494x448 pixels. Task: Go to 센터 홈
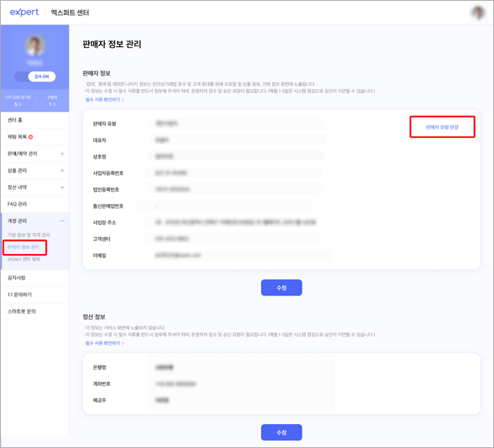[18, 120]
